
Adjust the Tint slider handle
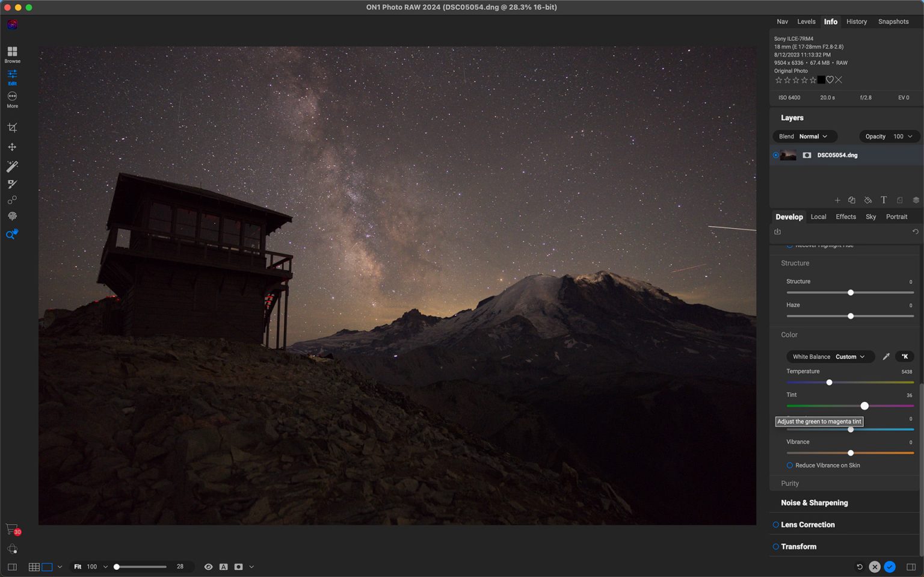tap(864, 406)
